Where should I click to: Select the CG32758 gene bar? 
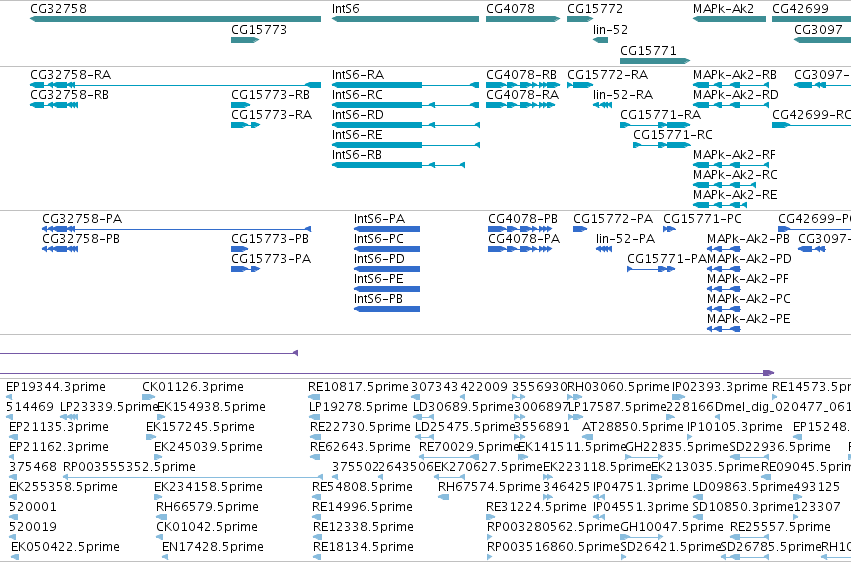175,19
